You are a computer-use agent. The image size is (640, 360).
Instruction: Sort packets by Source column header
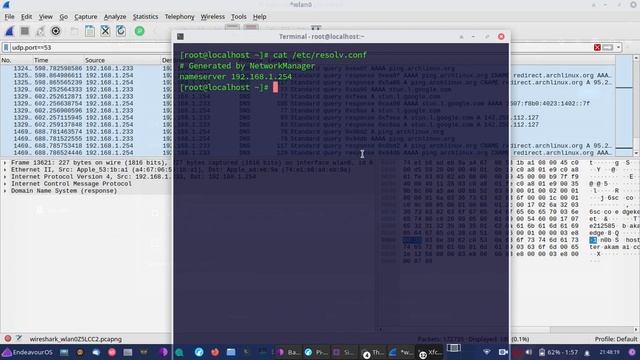pyautogui.click(x=122, y=60)
